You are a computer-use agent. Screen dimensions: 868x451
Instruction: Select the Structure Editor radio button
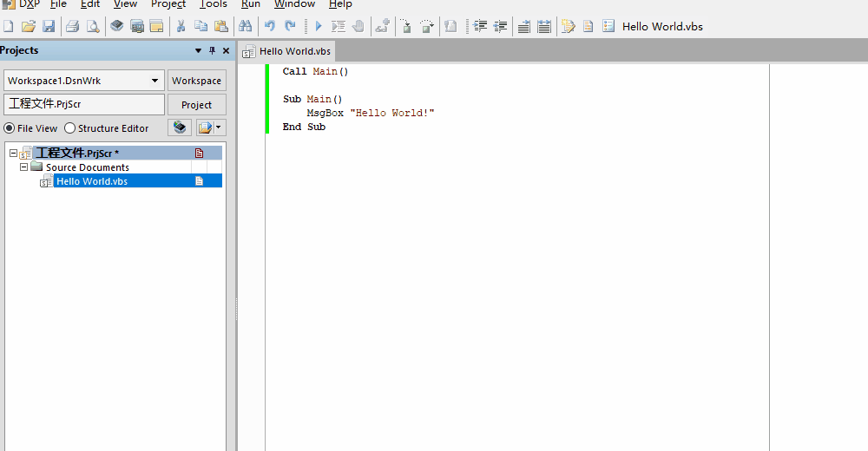pos(70,128)
